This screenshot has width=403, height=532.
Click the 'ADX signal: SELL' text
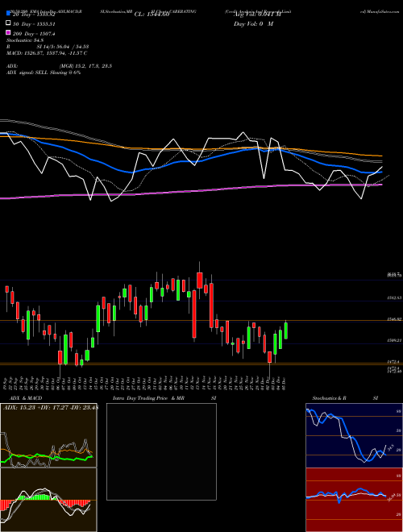click(27, 73)
